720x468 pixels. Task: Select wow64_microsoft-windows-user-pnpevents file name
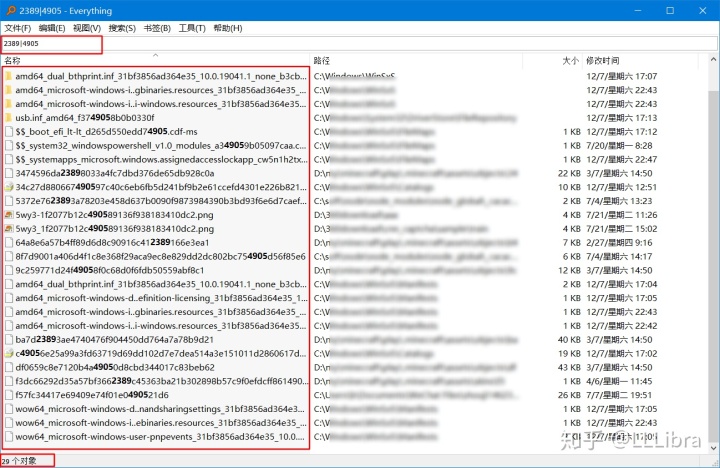click(x=160, y=437)
